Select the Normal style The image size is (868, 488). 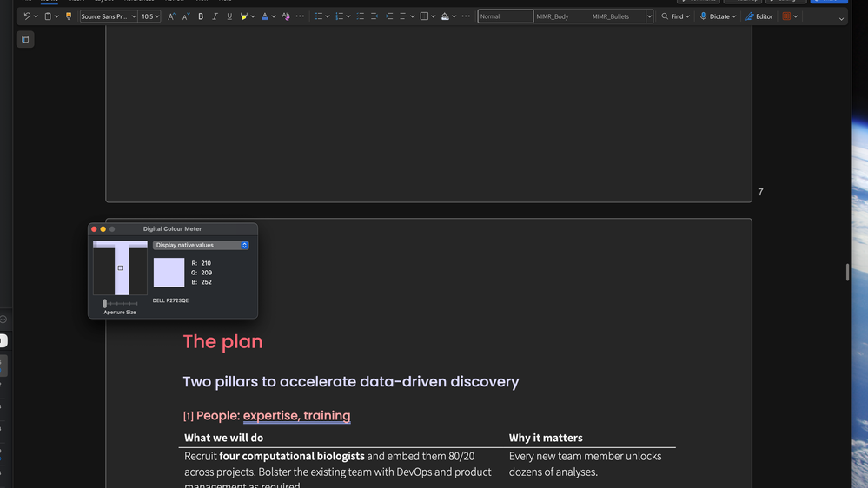pos(506,16)
